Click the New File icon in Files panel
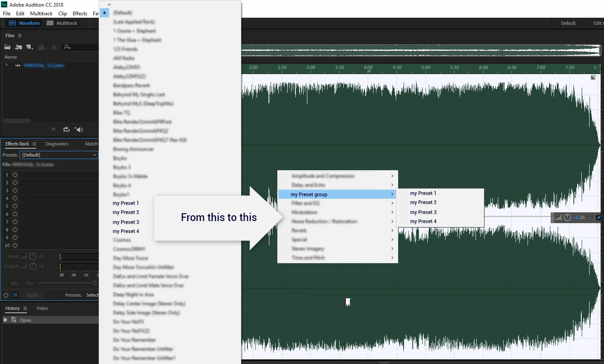The width and height of the screenshot is (604, 364). 29,47
